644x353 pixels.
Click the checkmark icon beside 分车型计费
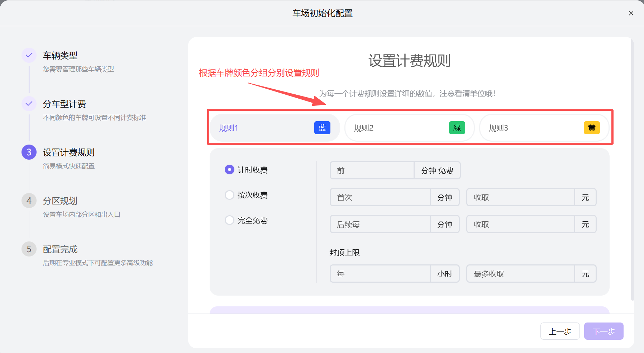(x=29, y=104)
